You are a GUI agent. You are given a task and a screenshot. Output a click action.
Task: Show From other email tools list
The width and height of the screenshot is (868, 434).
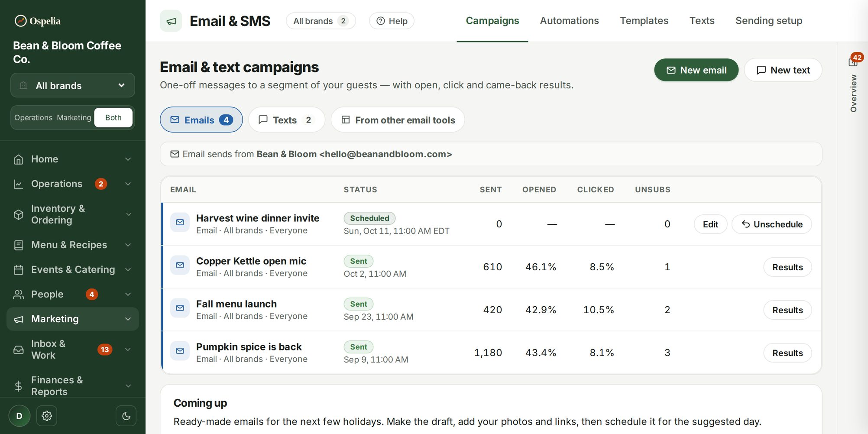click(398, 120)
